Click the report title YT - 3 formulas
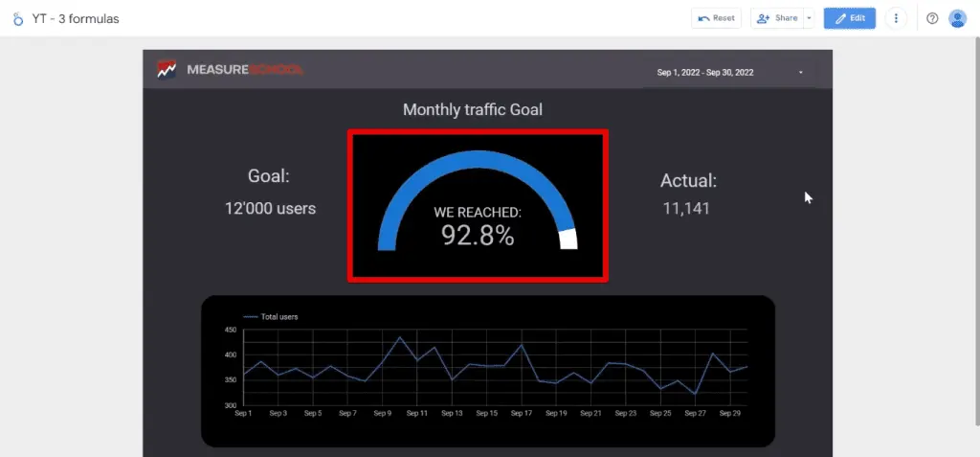Viewport: 980px width, 457px height. [76, 18]
